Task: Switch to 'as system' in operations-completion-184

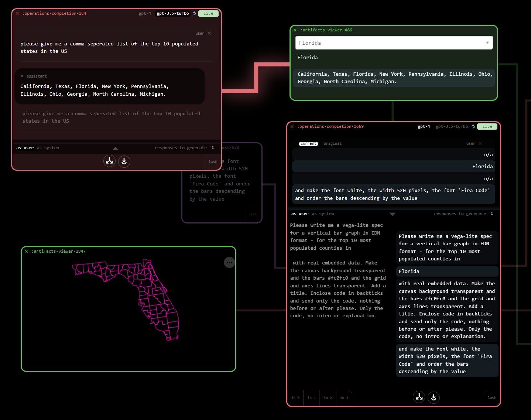Action: click(x=48, y=148)
